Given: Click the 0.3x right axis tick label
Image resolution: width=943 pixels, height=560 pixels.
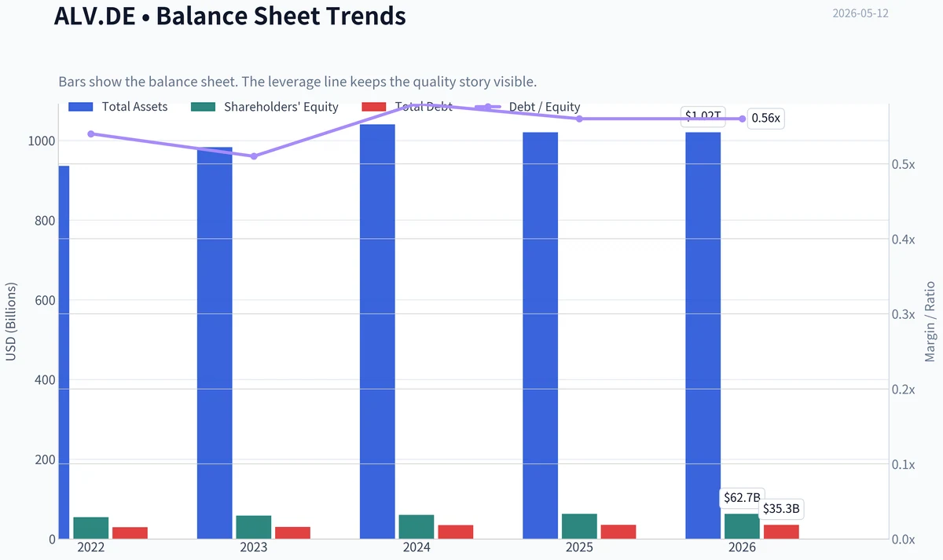Looking at the screenshot, I should [904, 314].
